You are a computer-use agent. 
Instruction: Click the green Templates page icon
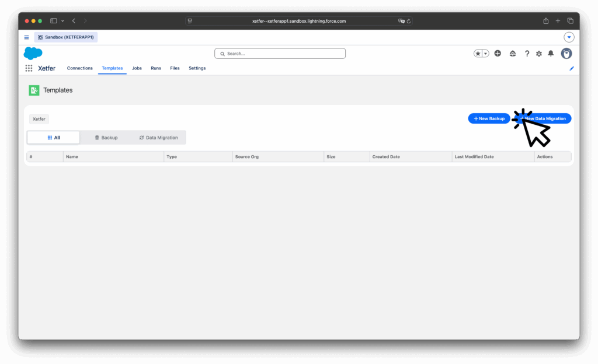pos(34,90)
